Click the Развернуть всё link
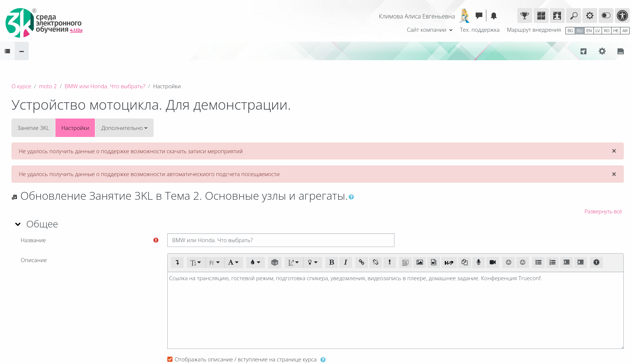Viewport: 633px width, 364px height. 603,211
